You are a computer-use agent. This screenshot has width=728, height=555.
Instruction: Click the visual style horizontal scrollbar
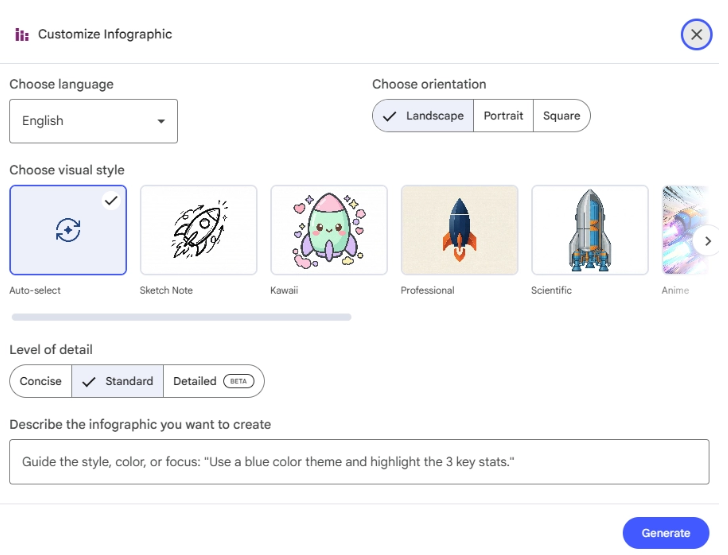coord(181,317)
